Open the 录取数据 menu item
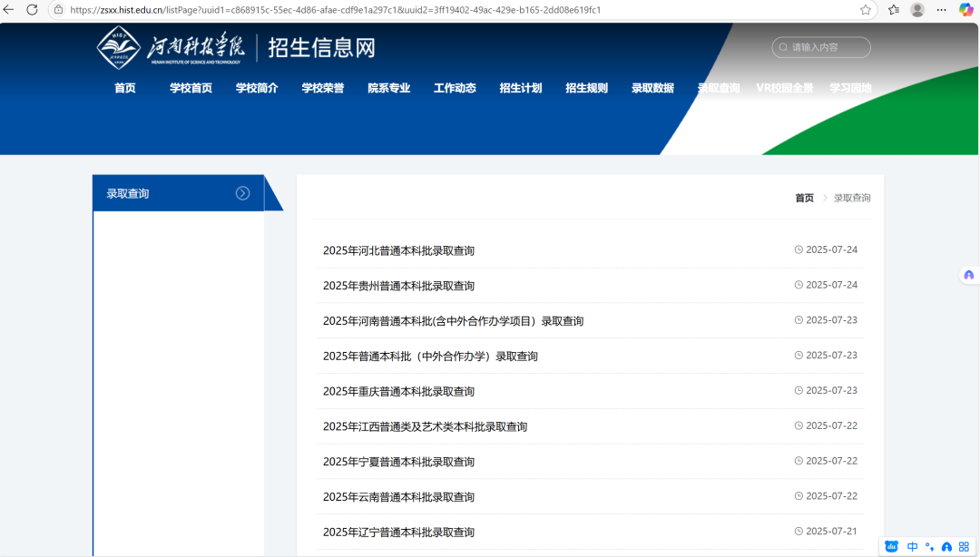This screenshot has width=980, height=557. pyautogui.click(x=652, y=88)
